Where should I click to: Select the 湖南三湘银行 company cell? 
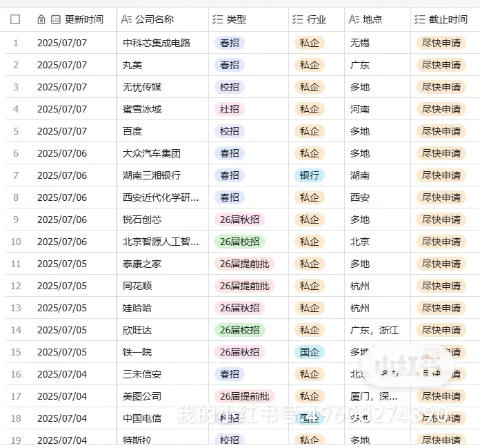click(x=163, y=175)
